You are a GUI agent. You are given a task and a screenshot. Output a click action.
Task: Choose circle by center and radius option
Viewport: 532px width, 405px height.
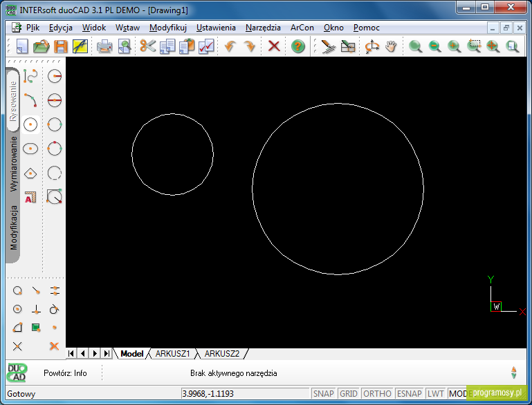click(54, 76)
